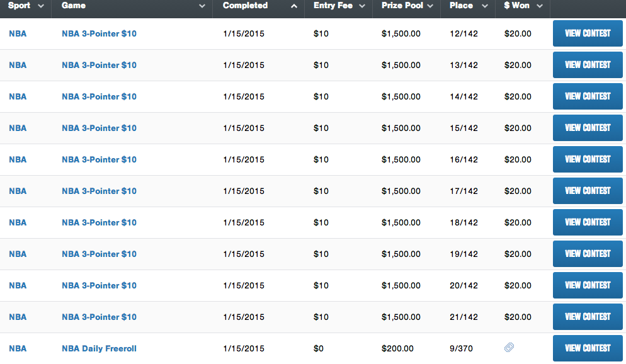View contest for NBA Daily Freeroll
This screenshot has height=364, width=626.
[x=588, y=348]
